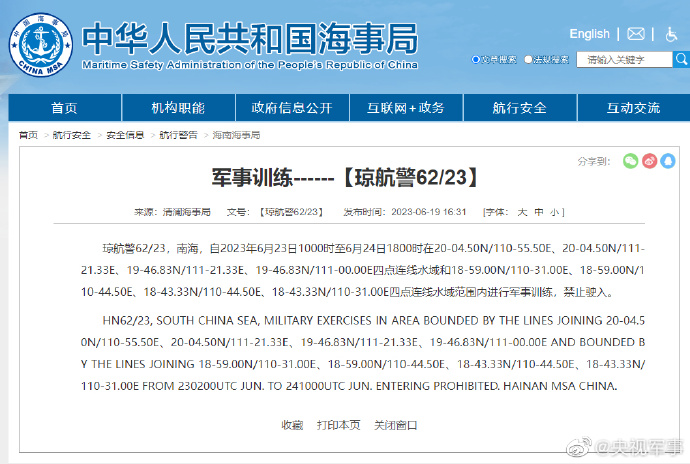Go to 首页 in breadcrumb
Viewport: 690px width, 464px height.
(28, 135)
